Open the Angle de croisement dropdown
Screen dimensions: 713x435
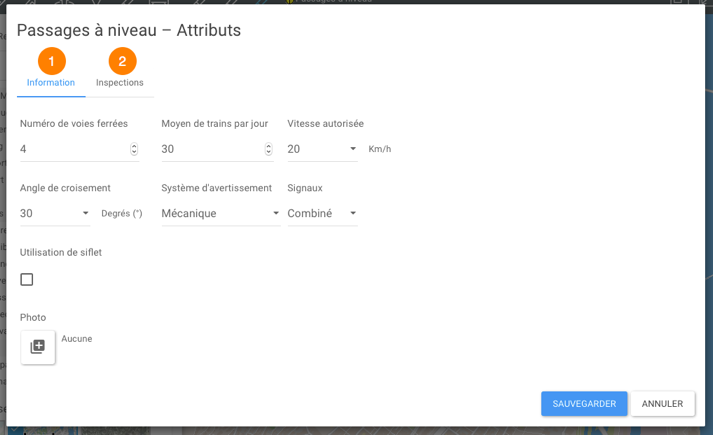point(55,213)
